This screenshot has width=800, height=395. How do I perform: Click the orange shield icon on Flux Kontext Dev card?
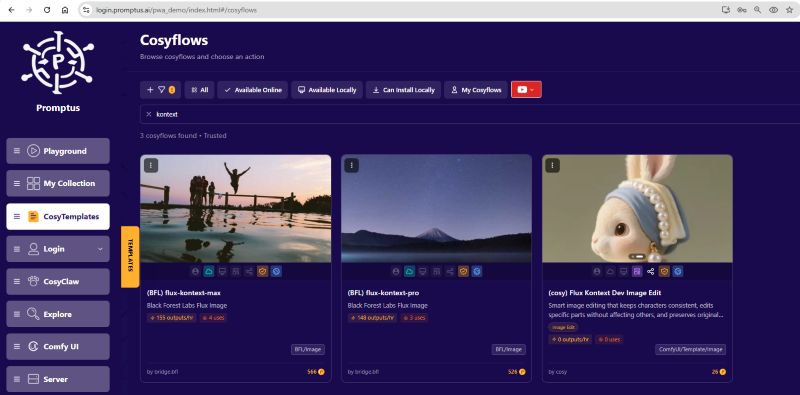click(664, 271)
